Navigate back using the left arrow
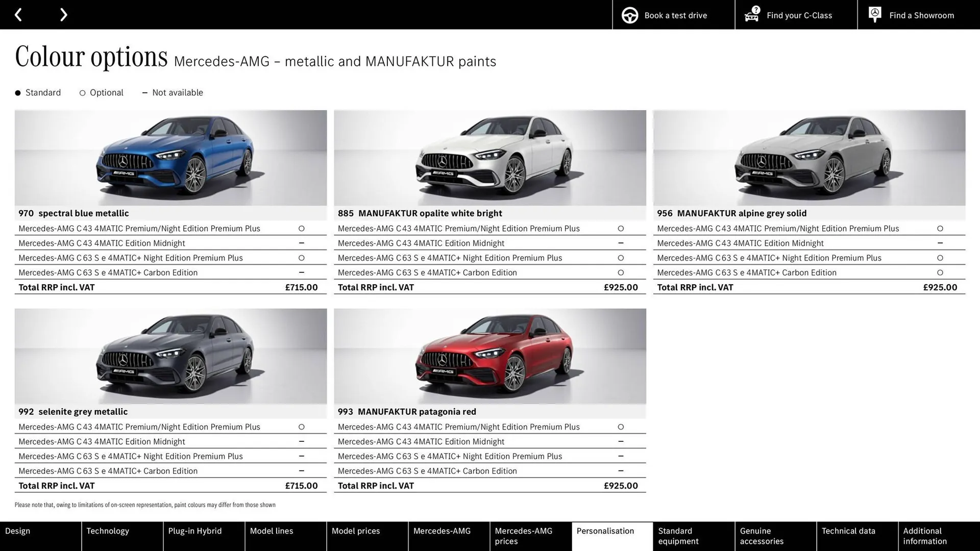Screen dimensions: 980x551 point(18,14)
